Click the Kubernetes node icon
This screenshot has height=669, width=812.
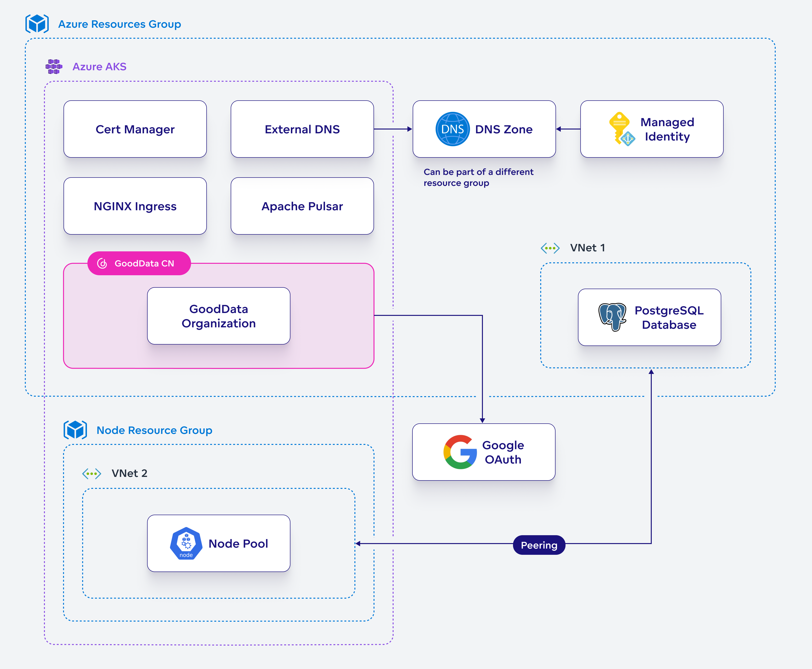[x=186, y=543]
